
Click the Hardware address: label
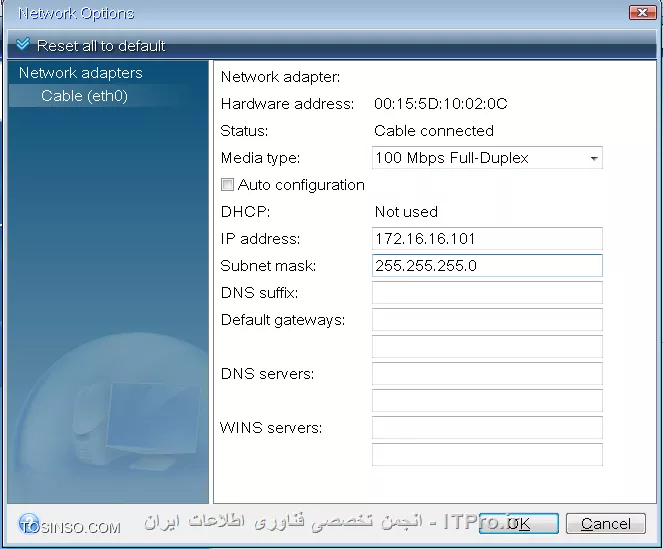click(x=288, y=104)
